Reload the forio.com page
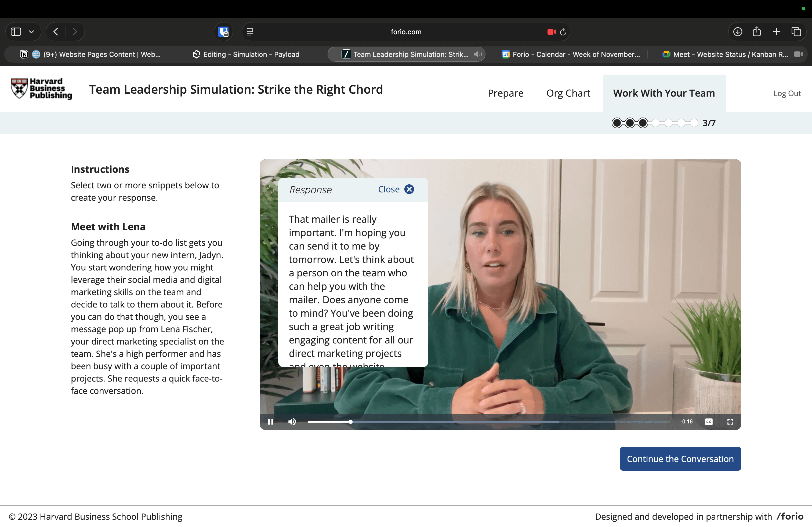 563,32
